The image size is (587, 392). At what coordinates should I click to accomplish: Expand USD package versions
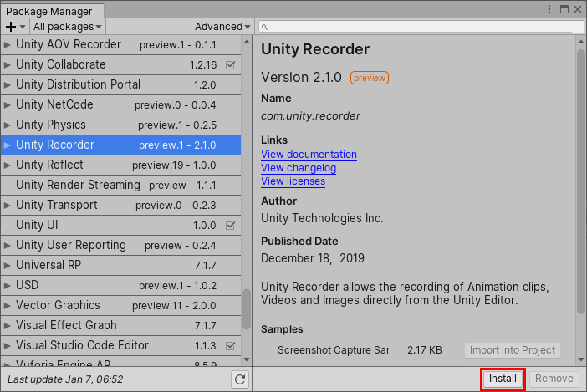tap(8, 285)
